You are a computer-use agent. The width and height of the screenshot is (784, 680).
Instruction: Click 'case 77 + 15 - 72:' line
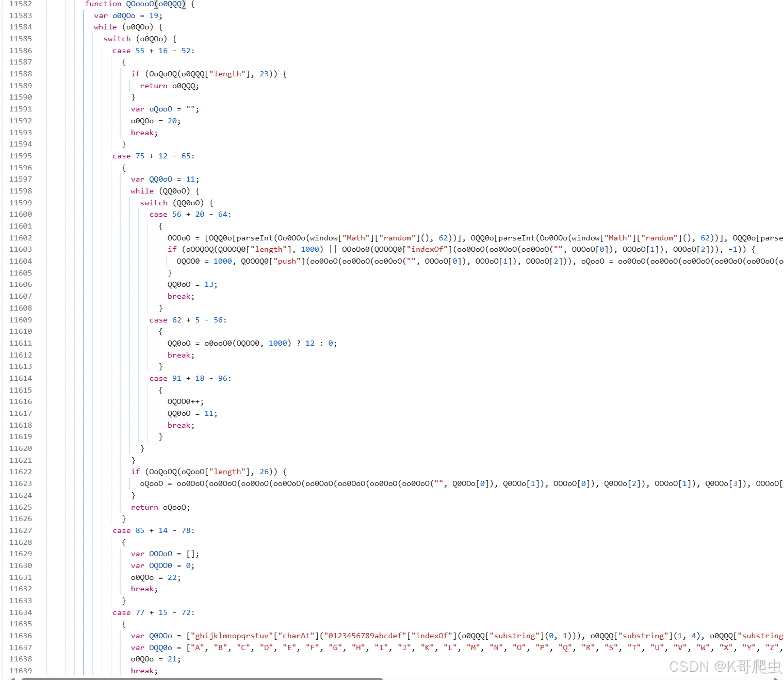153,612
